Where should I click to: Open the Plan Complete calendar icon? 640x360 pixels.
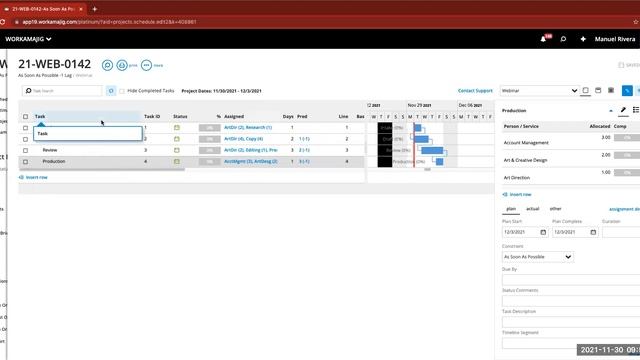[x=593, y=232]
